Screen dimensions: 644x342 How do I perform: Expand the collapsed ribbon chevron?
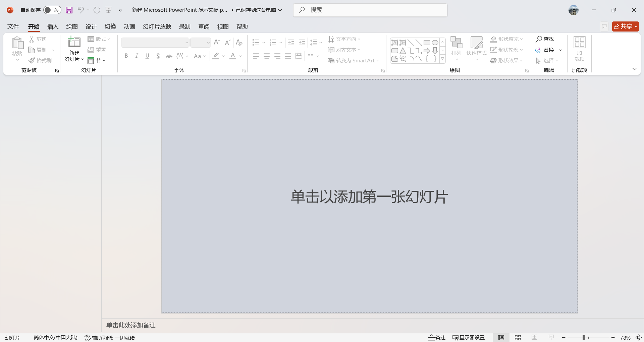click(634, 69)
